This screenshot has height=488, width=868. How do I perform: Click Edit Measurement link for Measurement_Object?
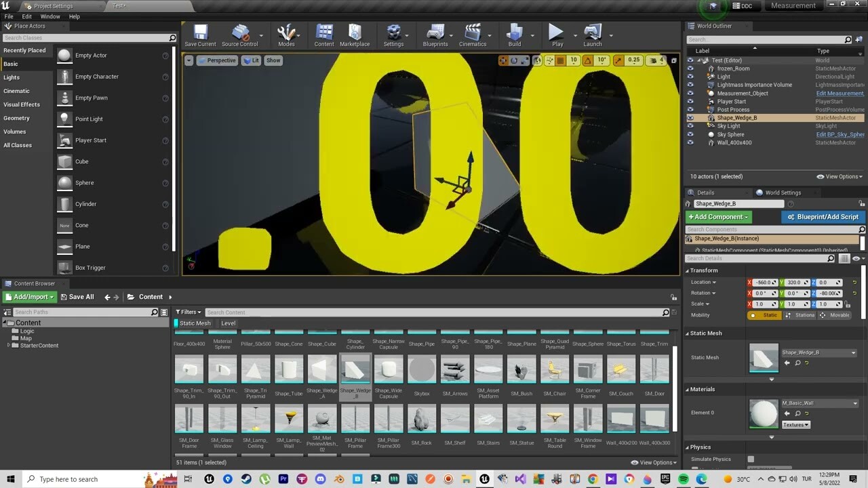pos(840,93)
